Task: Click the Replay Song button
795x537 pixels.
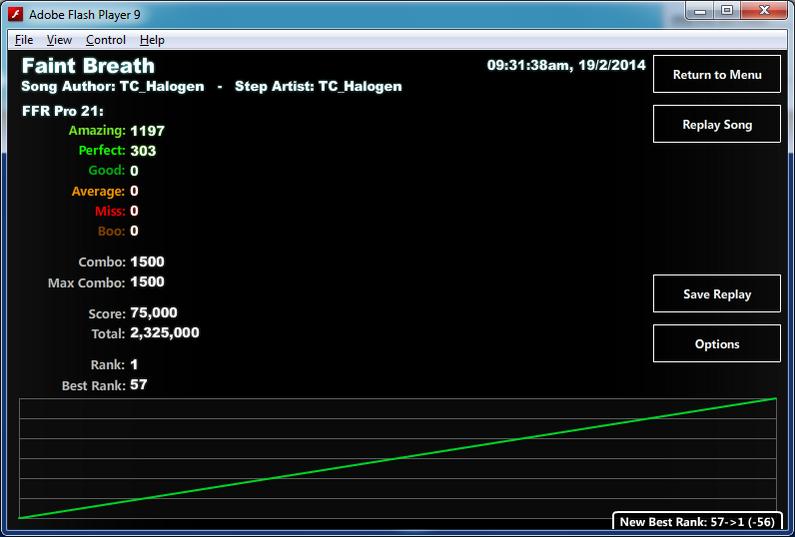Action: [716, 124]
